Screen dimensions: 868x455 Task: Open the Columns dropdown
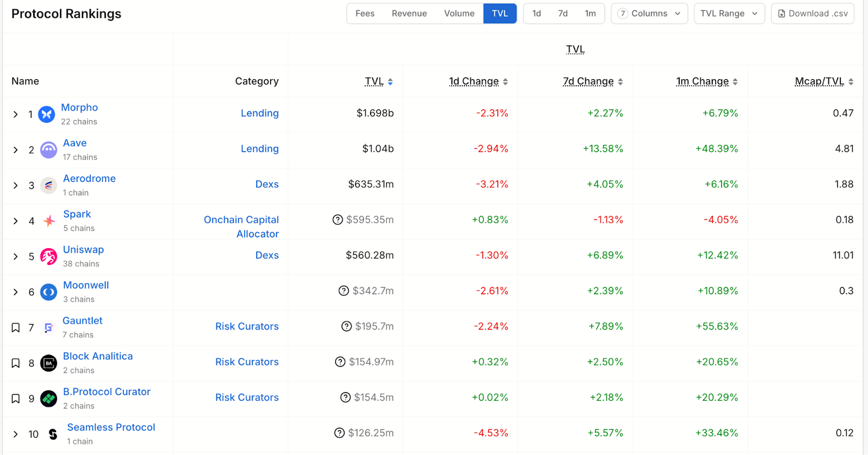pyautogui.click(x=649, y=14)
